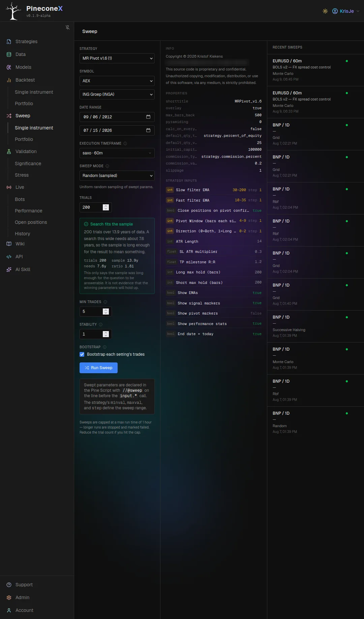Toggle the light/dark theme sun icon
The width and height of the screenshot is (364, 619).
[x=325, y=11]
